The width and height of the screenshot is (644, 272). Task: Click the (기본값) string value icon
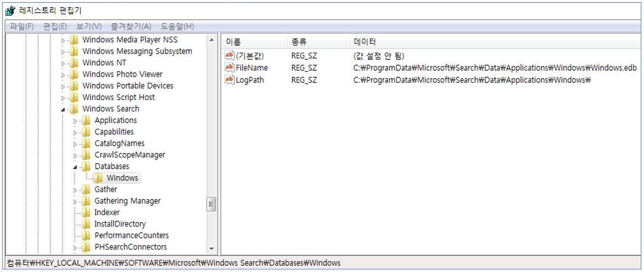tap(229, 55)
